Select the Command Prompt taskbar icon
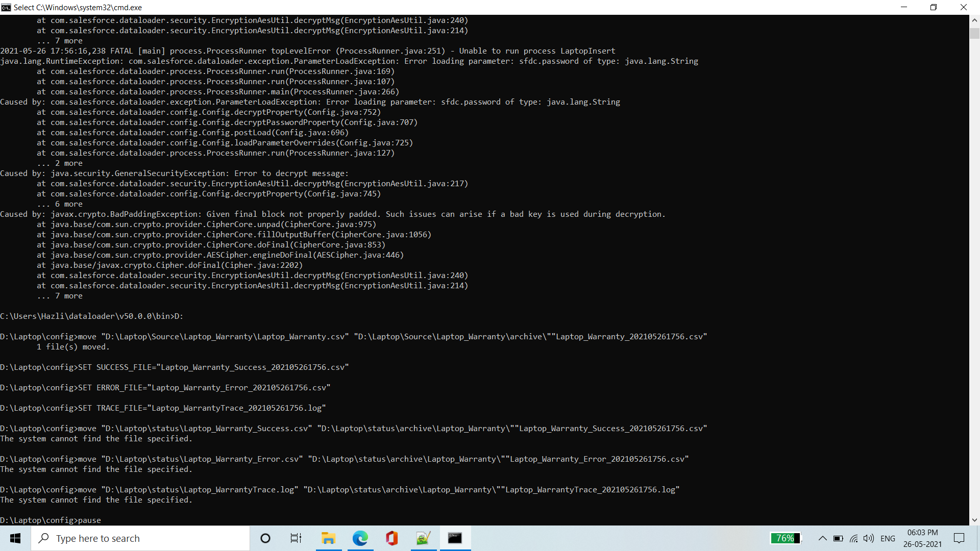The height and width of the screenshot is (551, 980). pyautogui.click(x=455, y=538)
